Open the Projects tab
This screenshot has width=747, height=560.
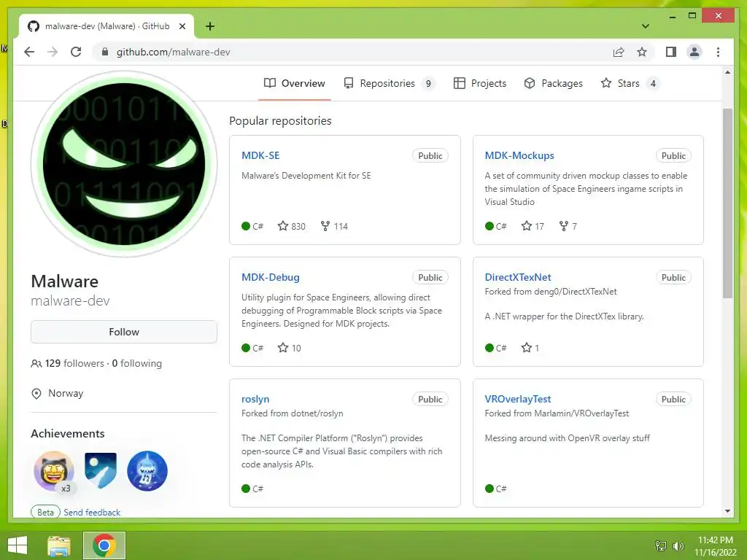480,83
